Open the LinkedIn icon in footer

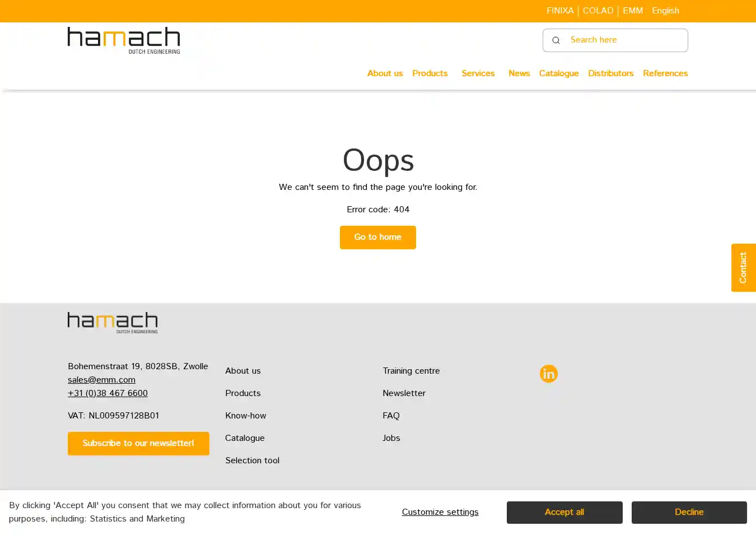point(548,374)
